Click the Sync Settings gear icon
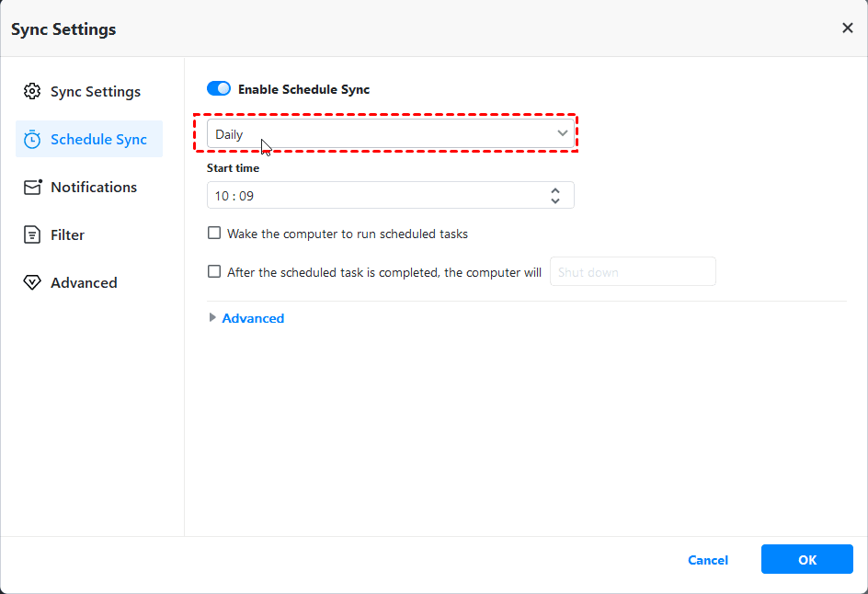This screenshot has height=594, width=868. click(32, 91)
